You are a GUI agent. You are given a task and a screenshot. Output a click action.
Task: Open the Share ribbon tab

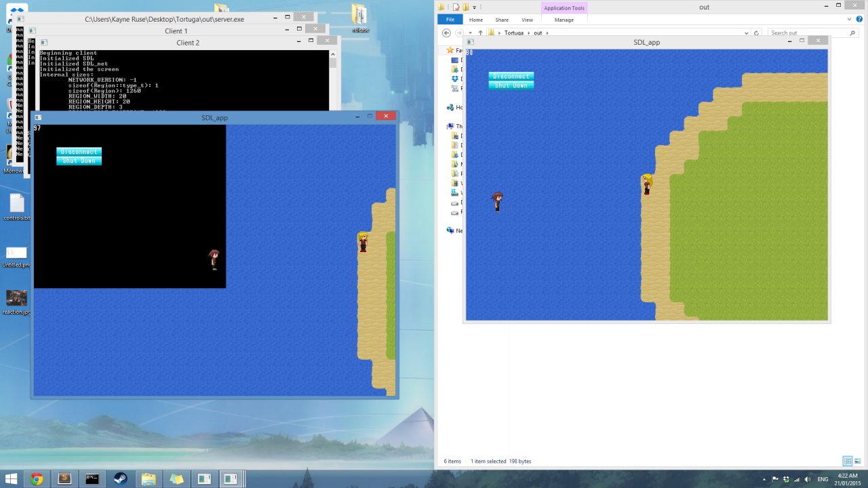click(x=502, y=20)
